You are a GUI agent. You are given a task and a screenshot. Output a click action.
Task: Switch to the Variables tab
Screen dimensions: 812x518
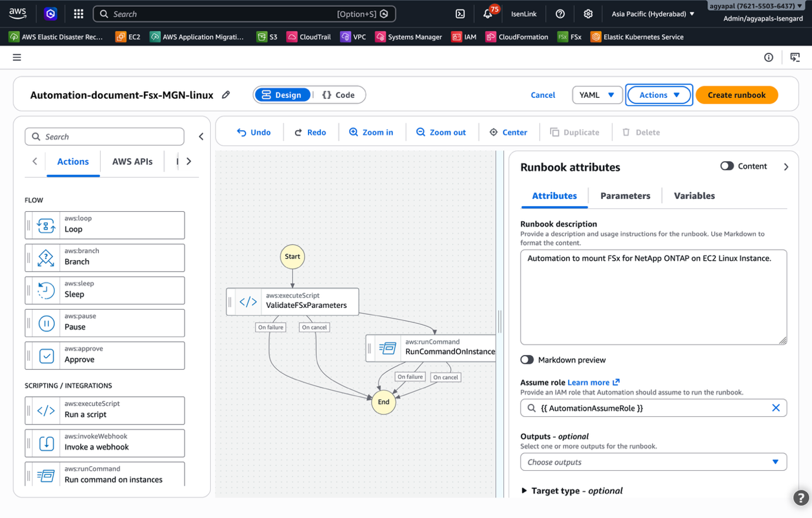pyautogui.click(x=694, y=196)
